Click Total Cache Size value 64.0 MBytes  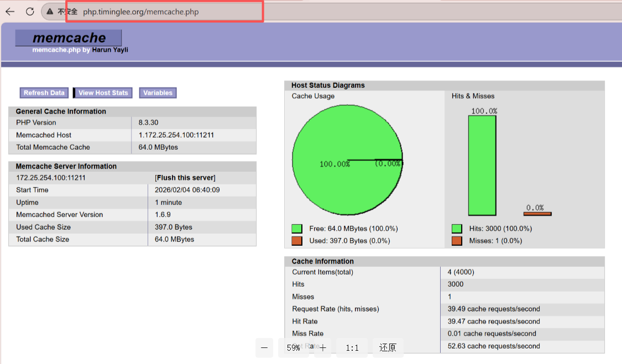[x=175, y=240]
